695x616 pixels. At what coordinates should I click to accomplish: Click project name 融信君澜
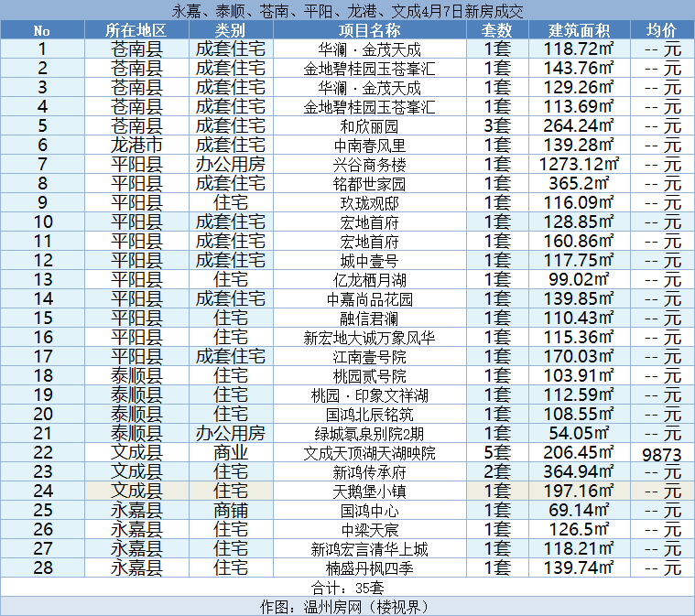(x=369, y=319)
